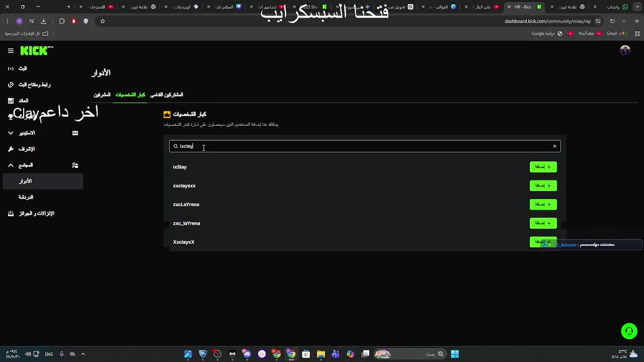Open the browser downloads icon
This screenshot has width=644, height=362.
(43, 21)
